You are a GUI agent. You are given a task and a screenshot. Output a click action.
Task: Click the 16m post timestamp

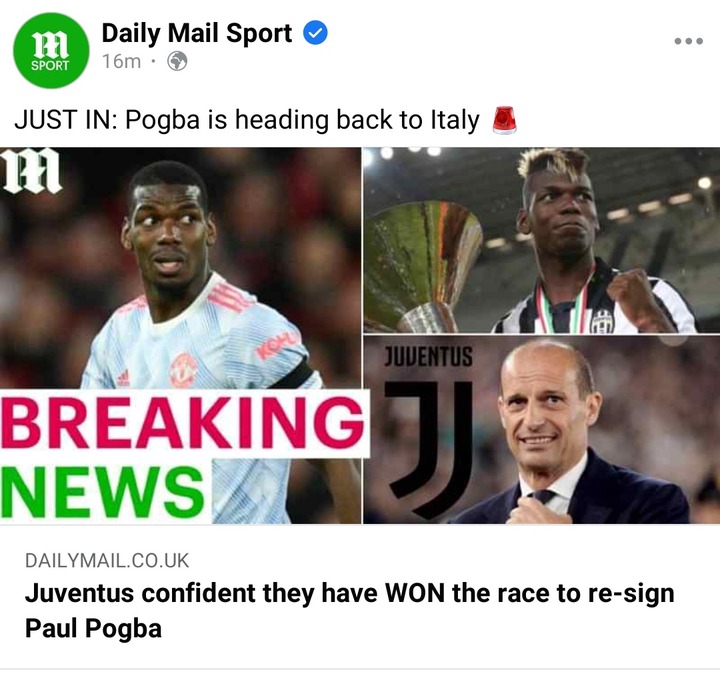tap(121, 61)
